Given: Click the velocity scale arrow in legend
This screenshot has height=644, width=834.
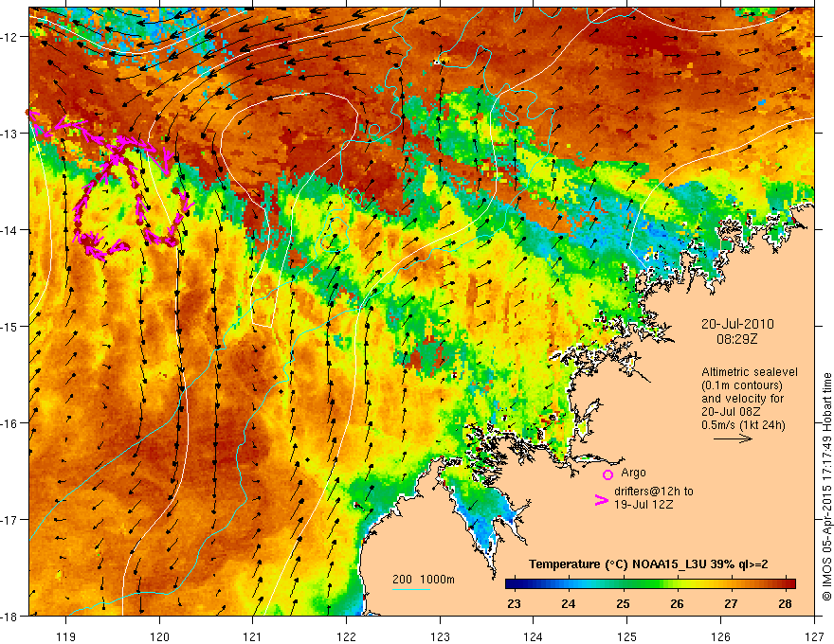Looking at the screenshot, I should [x=733, y=438].
